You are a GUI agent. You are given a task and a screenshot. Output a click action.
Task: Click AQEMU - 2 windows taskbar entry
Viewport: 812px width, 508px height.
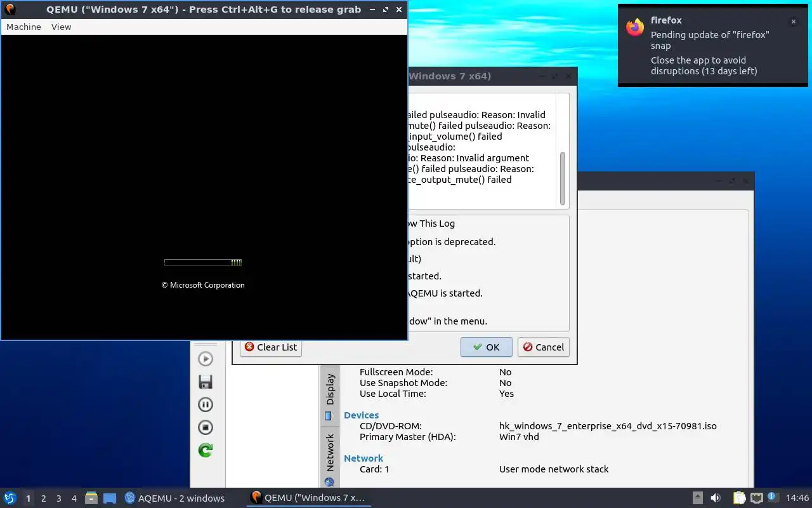click(x=175, y=498)
